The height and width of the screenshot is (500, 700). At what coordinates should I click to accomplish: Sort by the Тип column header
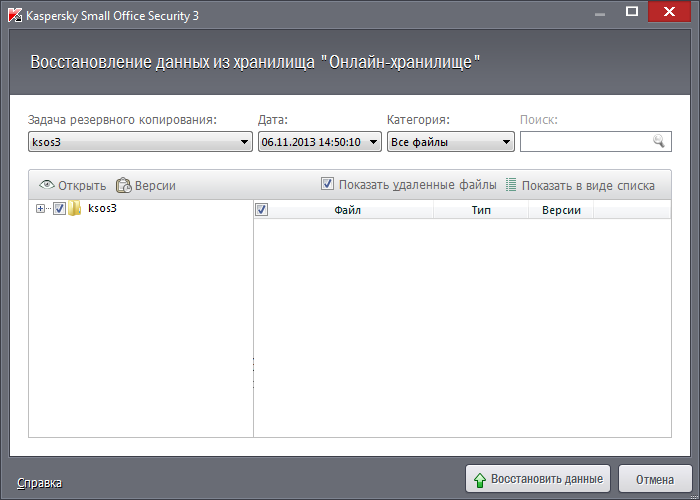tap(481, 210)
